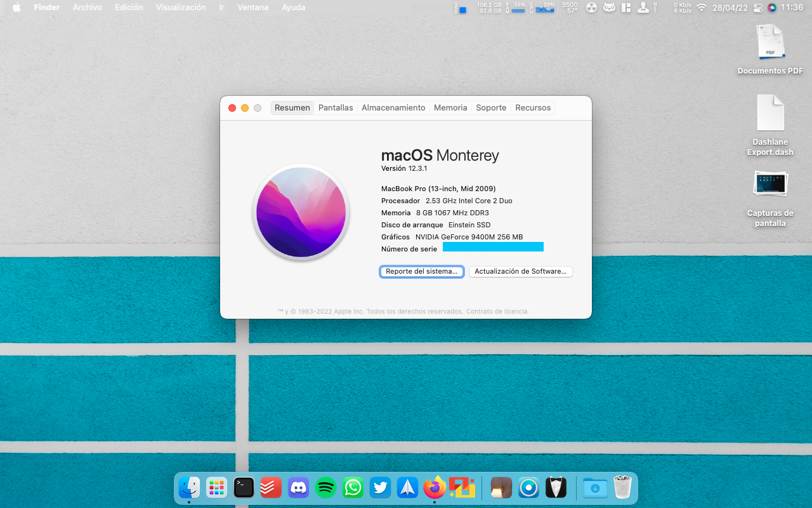Open Todoist in the Dock

tap(271, 488)
